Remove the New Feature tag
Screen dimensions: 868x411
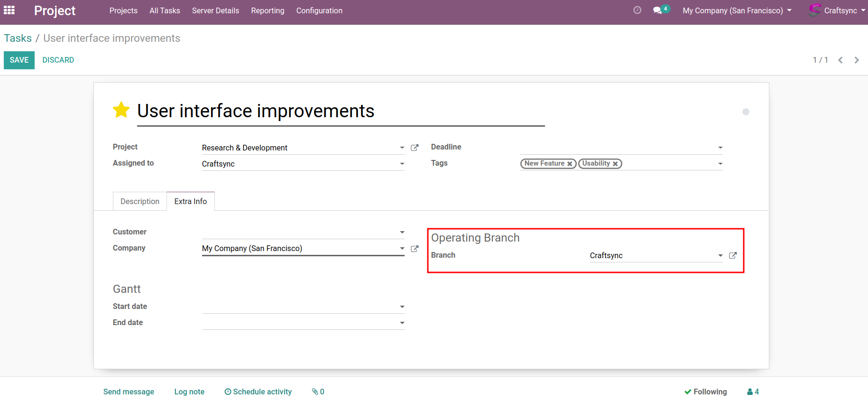click(x=570, y=164)
